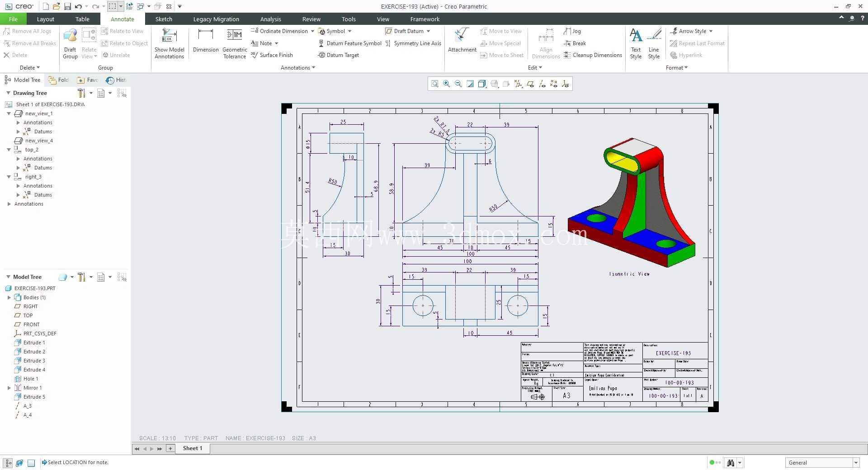Open the Folder browser tab
The height and width of the screenshot is (470, 868).
click(59, 80)
